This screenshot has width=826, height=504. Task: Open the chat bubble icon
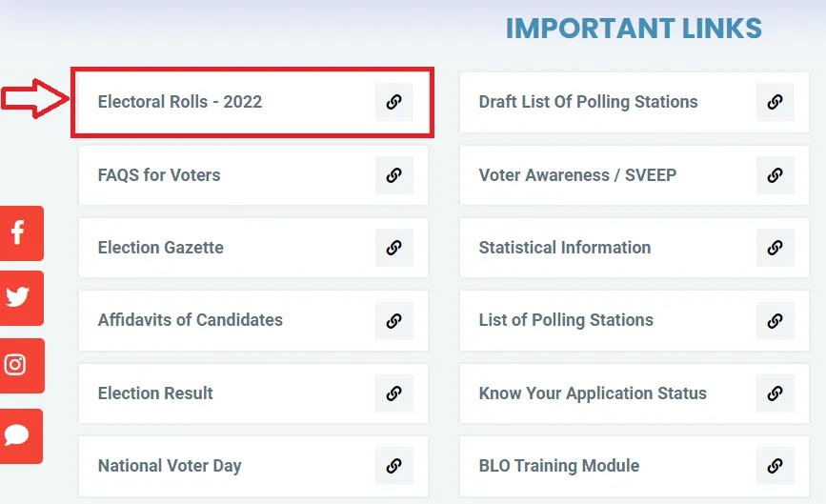(21, 436)
